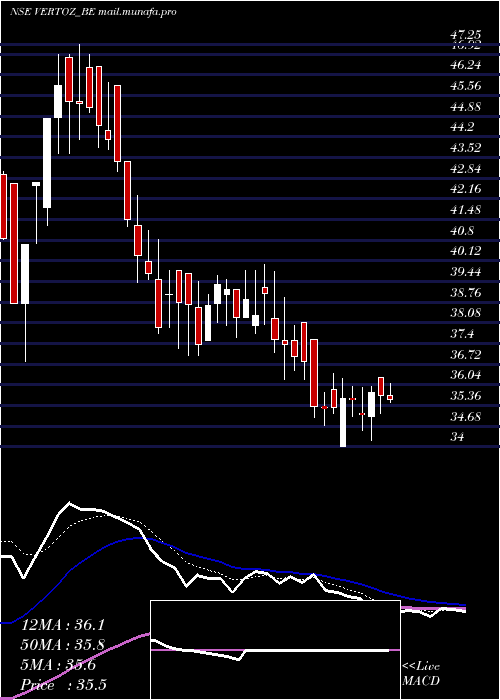Click the Price : 35.5 reading
The image size is (500, 700).
click(x=63, y=685)
